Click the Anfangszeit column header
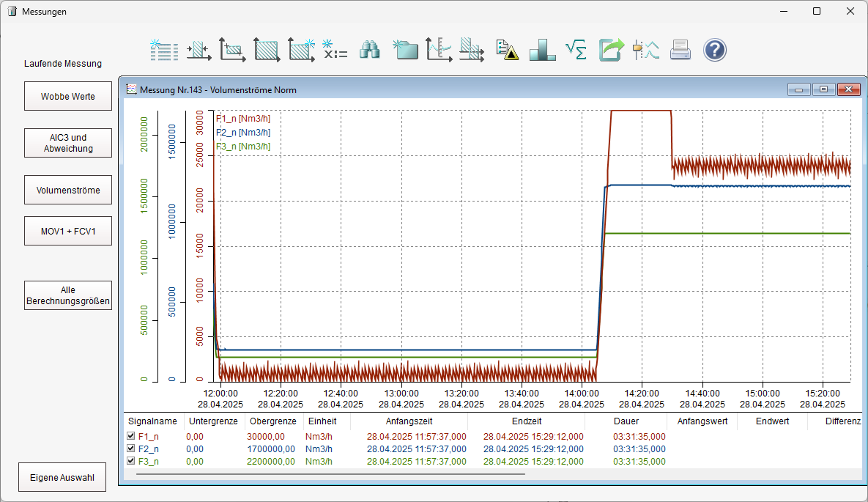 coord(409,421)
